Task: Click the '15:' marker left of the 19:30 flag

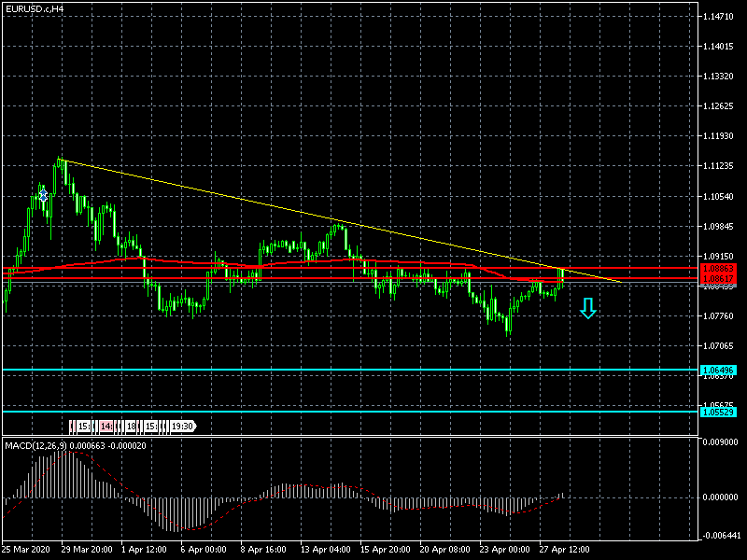Action: pyautogui.click(x=151, y=427)
